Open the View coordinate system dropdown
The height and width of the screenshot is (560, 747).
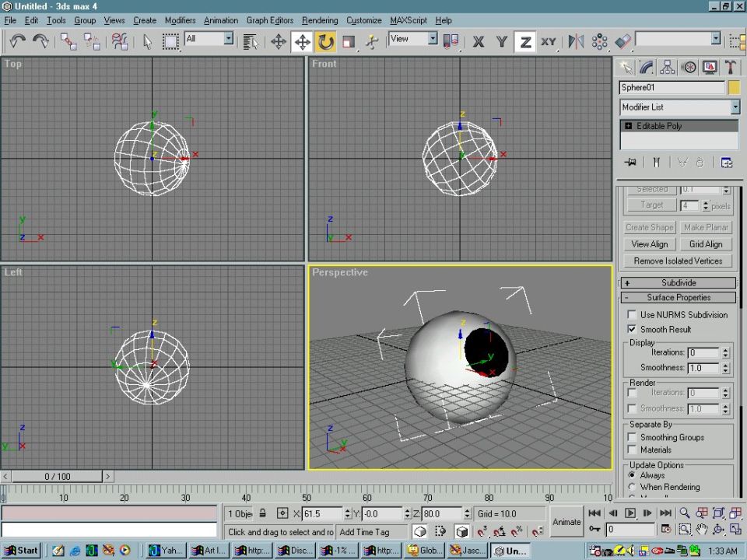click(433, 39)
